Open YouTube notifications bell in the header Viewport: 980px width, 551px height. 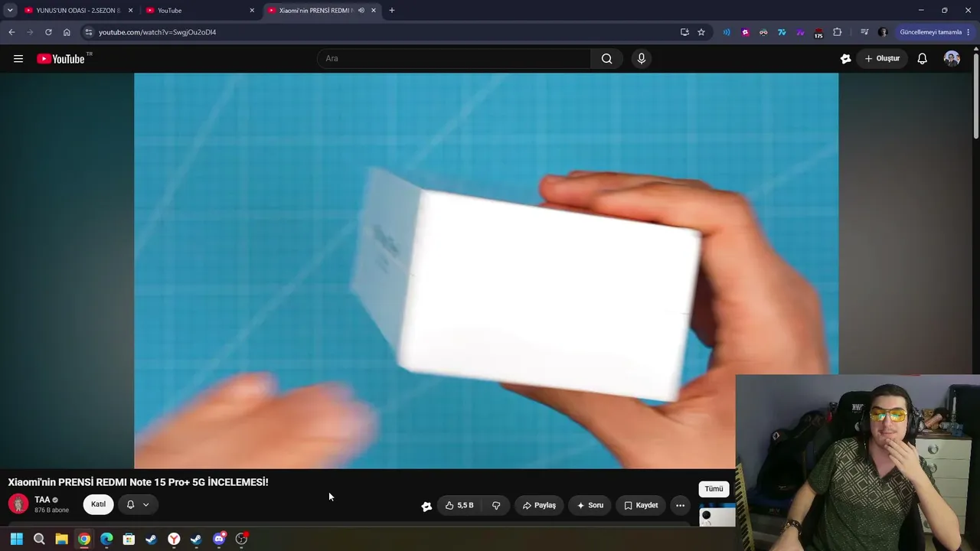click(x=923, y=59)
